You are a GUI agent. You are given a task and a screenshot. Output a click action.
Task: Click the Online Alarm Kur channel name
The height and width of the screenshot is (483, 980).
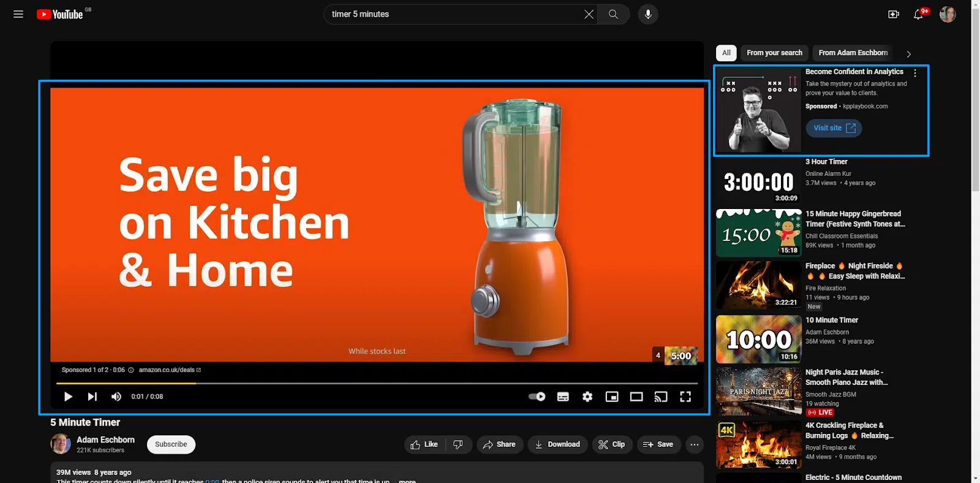coord(828,174)
